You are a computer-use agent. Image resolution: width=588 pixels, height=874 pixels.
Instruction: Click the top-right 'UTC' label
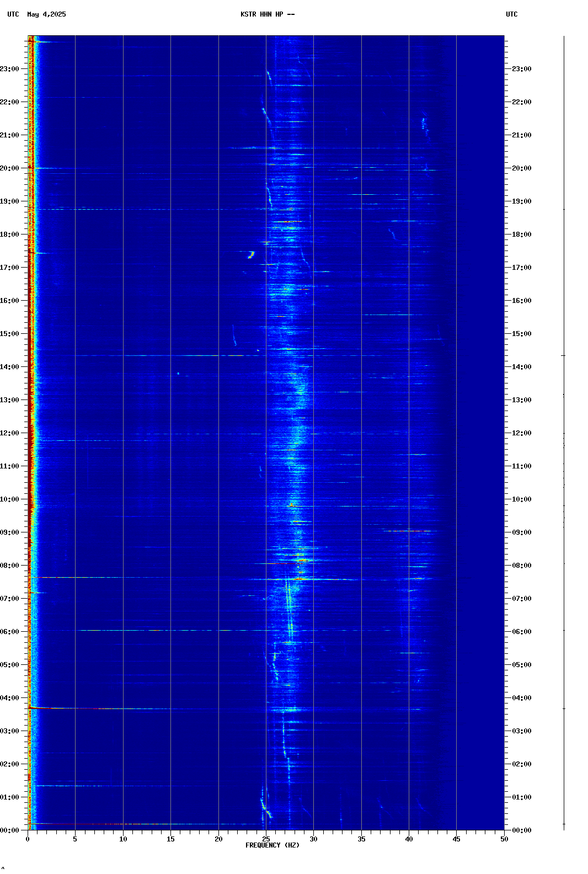pos(512,14)
